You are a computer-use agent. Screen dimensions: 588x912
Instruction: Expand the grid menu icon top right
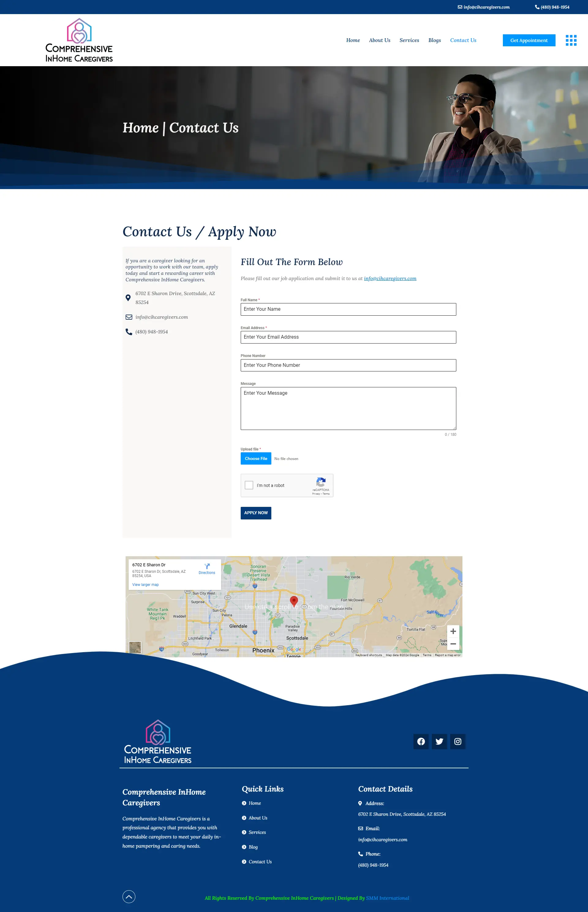tap(569, 40)
